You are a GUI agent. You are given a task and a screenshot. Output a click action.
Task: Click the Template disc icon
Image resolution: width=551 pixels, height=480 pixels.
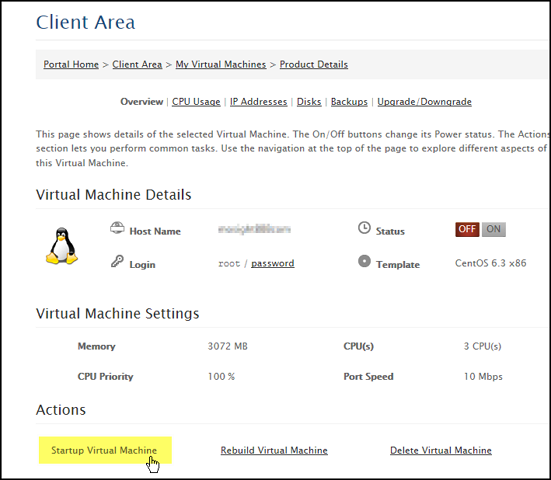coord(364,261)
